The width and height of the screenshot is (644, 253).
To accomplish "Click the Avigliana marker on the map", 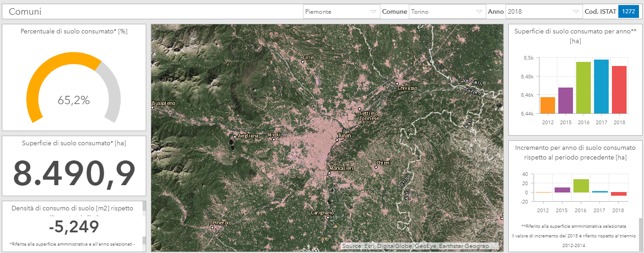I will (x=235, y=137).
